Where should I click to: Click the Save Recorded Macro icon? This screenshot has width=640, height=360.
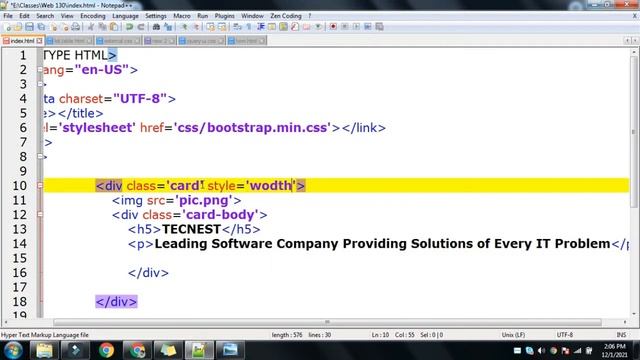coord(379,27)
